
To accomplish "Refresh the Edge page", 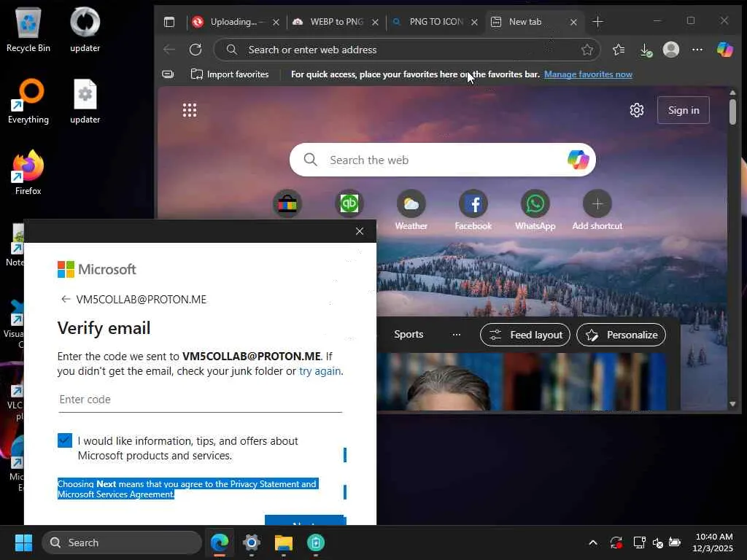I will (196, 50).
